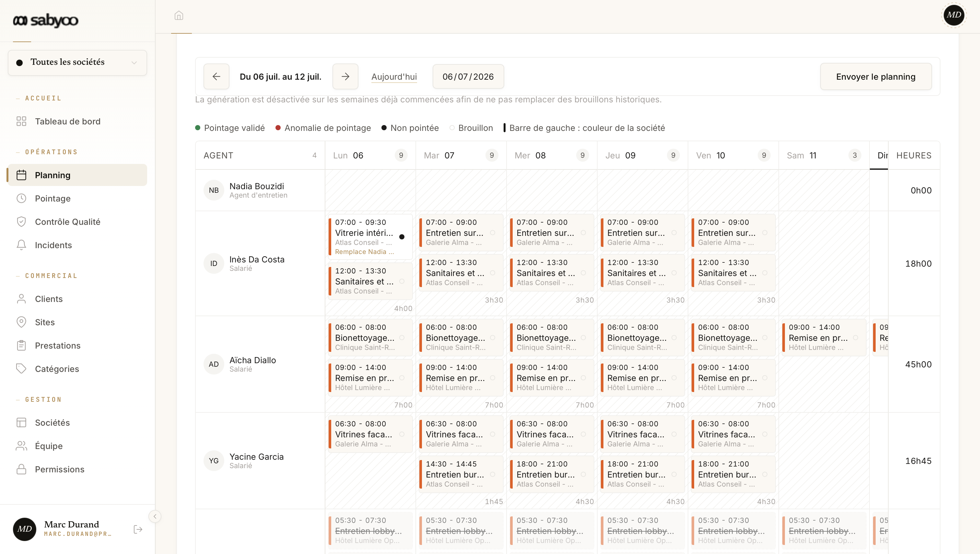Click the Contrôle Qualité shield icon
The height and width of the screenshot is (554, 980).
pyautogui.click(x=21, y=222)
